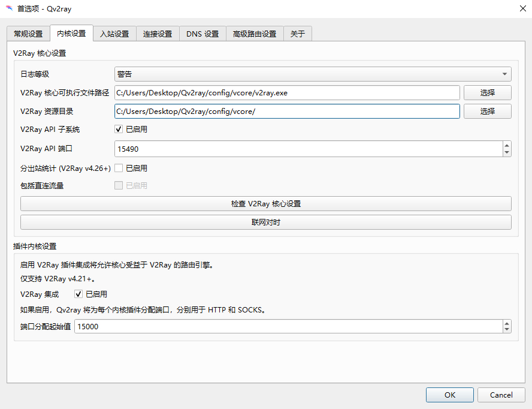
Task: Click 选择 for the V2Ray core executable path
Action: point(487,92)
